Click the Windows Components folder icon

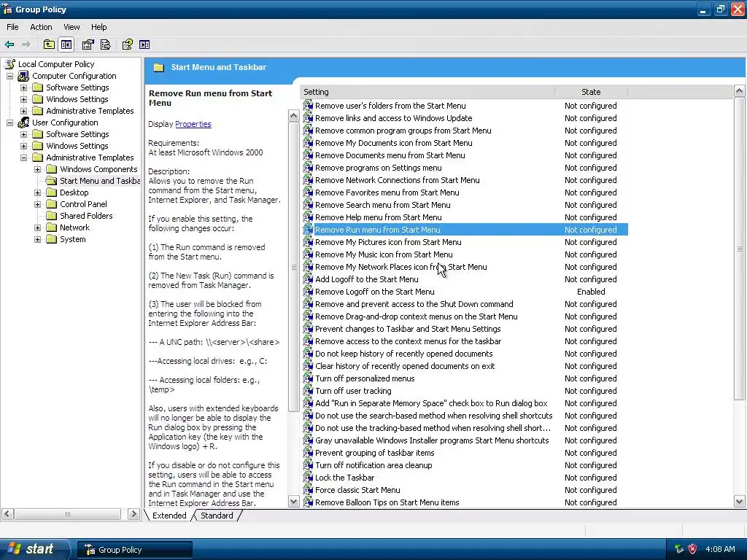[52, 169]
